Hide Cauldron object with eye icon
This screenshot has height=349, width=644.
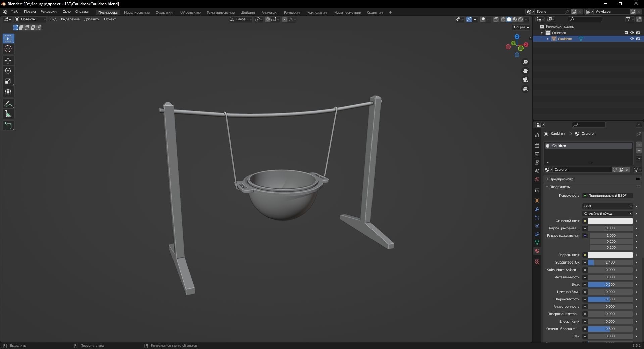pos(632,39)
